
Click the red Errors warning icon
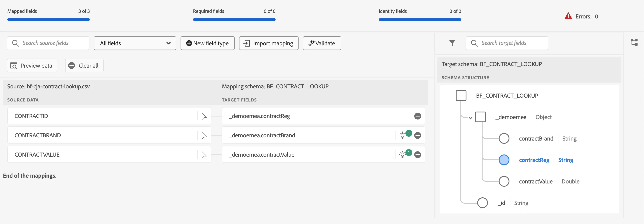(568, 16)
